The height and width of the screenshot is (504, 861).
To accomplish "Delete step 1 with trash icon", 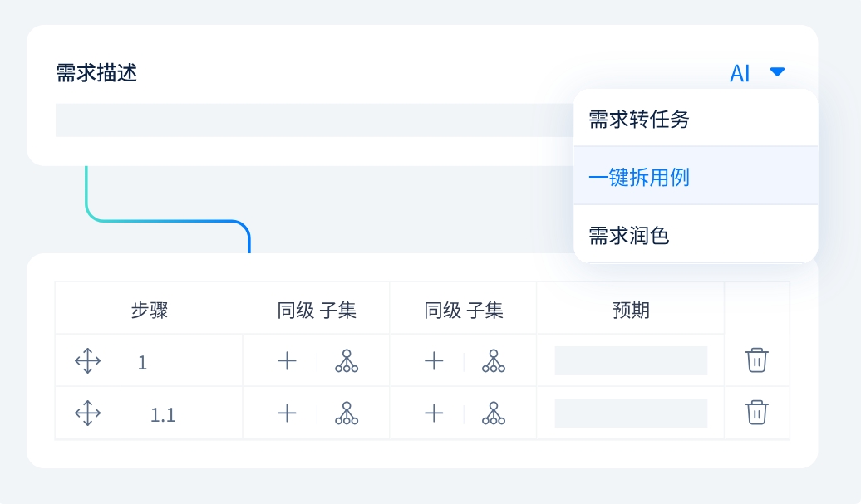I will (756, 360).
